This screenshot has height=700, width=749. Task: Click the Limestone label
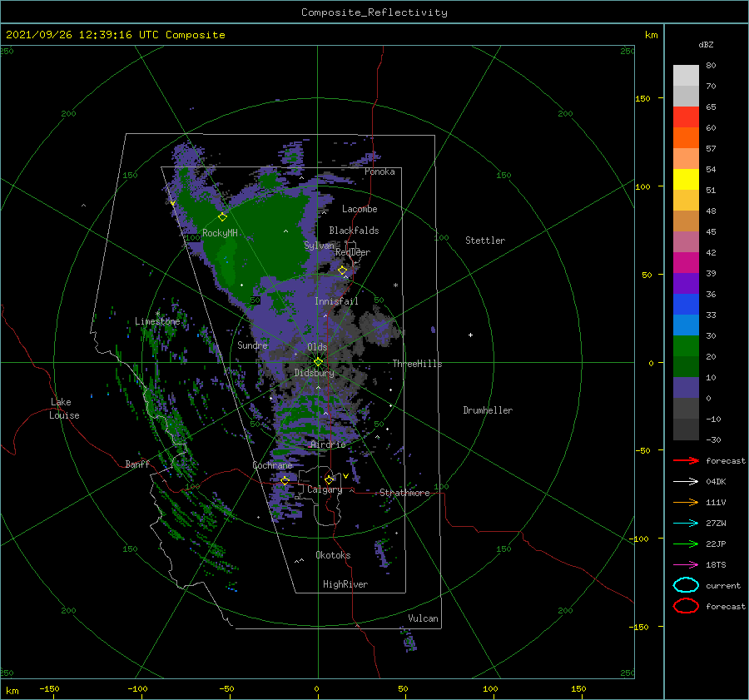pos(157,321)
